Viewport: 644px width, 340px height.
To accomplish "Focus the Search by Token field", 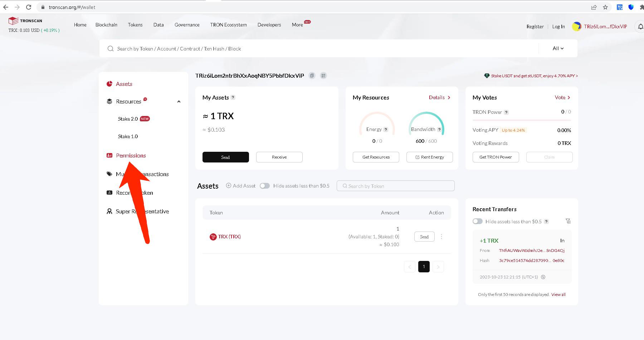I will coord(396,186).
